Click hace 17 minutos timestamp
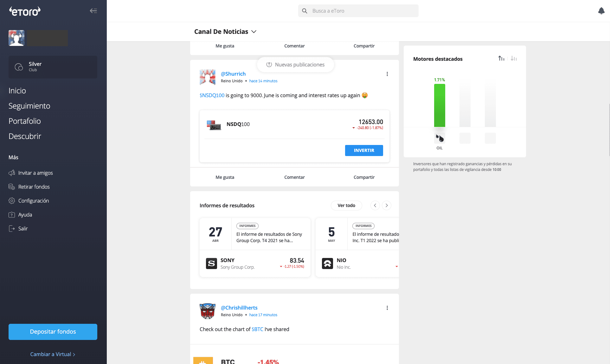Image resolution: width=610 pixels, height=364 pixels. [x=263, y=315]
